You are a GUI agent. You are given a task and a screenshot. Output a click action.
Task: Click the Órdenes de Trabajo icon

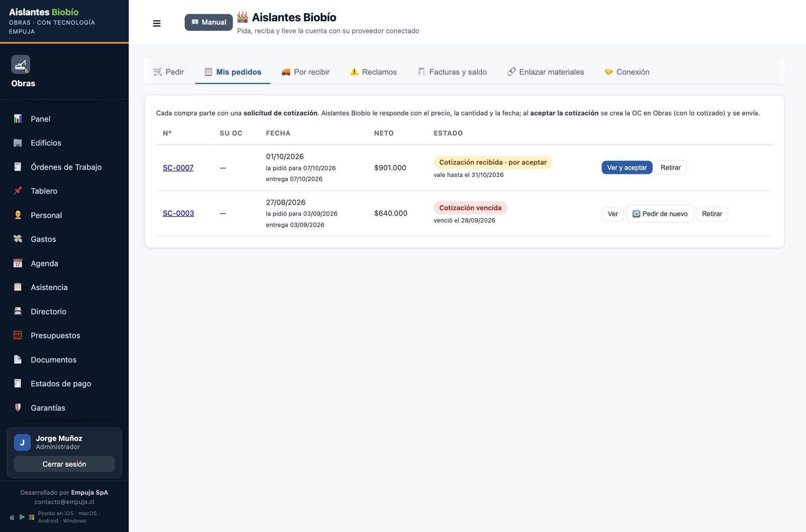18,167
